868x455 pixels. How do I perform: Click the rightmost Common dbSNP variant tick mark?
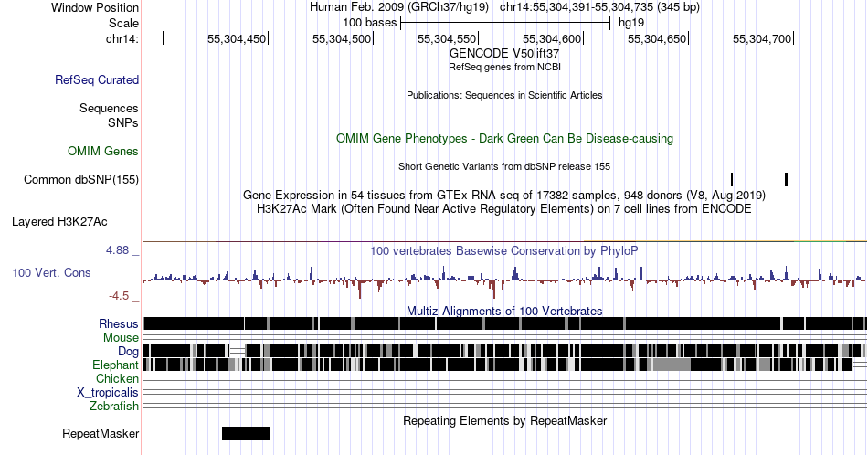(786, 179)
